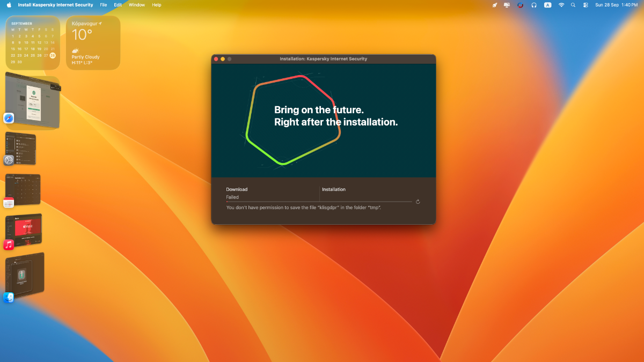Select the Calendar window thumbnail
The width and height of the screenshot is (644, 362).
point(23,188)
